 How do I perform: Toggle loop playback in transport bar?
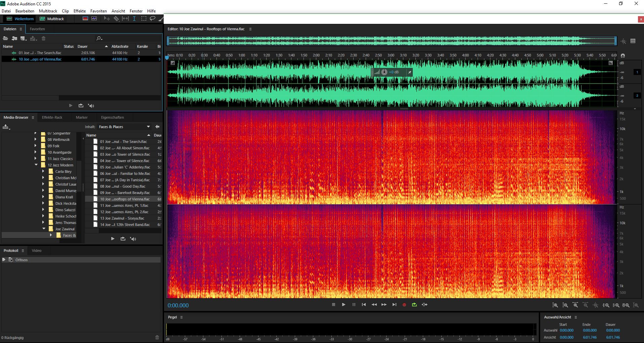414,305
